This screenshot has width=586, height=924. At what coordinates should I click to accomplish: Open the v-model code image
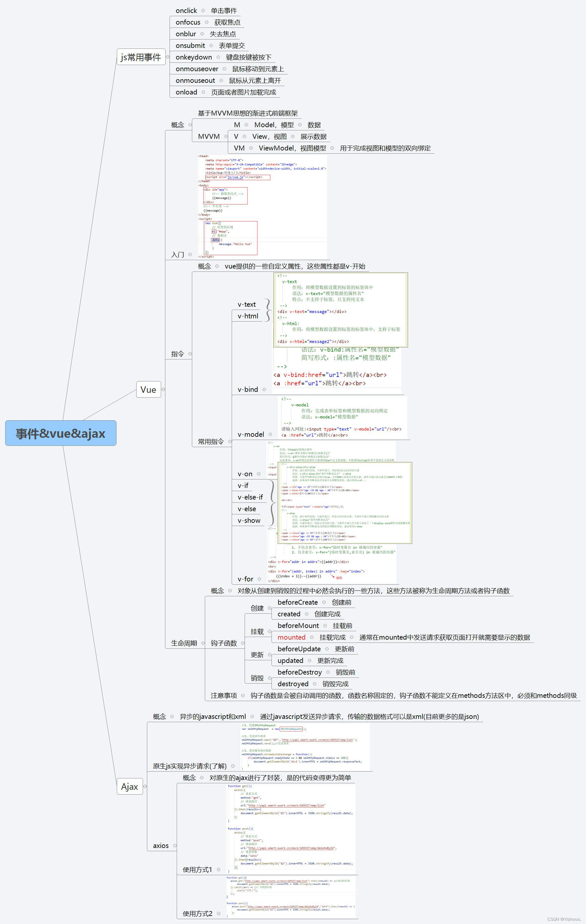click(x=342, y=417)
